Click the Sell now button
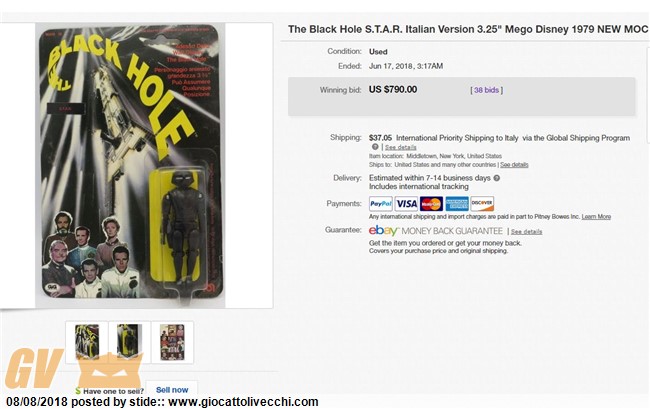Image resolution: width=650 pixels, height=409 pixels. click(x=172, y=390)
